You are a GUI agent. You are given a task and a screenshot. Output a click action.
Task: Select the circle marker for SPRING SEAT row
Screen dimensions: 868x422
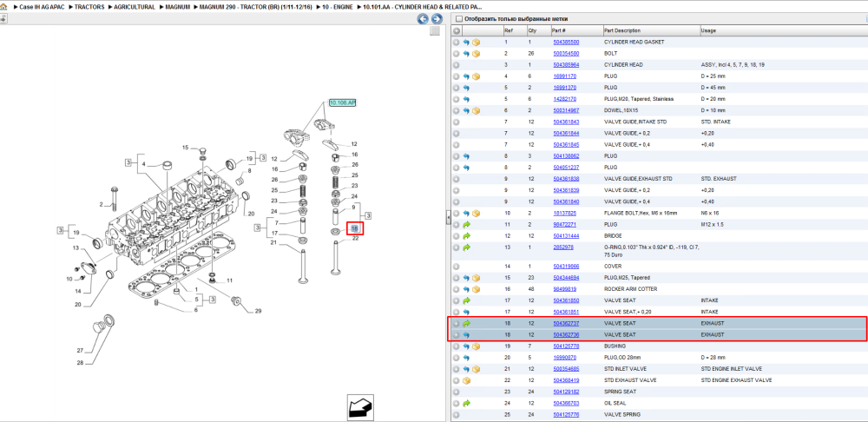click(x=457, y=392)
